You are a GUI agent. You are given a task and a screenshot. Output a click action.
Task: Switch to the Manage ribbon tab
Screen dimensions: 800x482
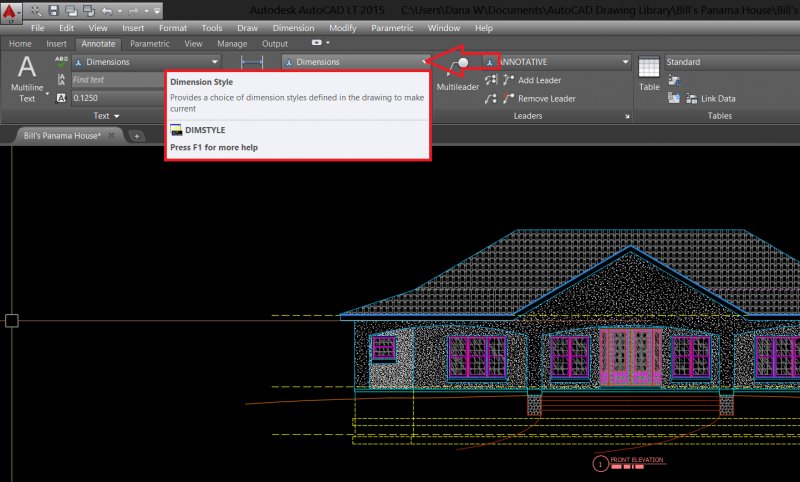[x=232, y=44]
